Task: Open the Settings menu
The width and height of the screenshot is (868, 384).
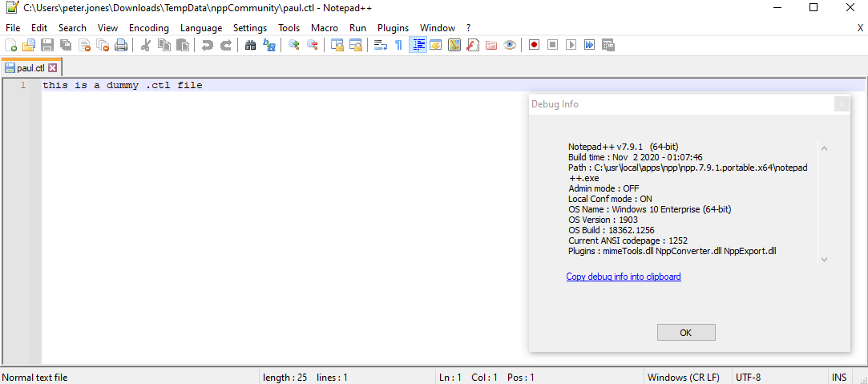Action: [x=250, y=28]
